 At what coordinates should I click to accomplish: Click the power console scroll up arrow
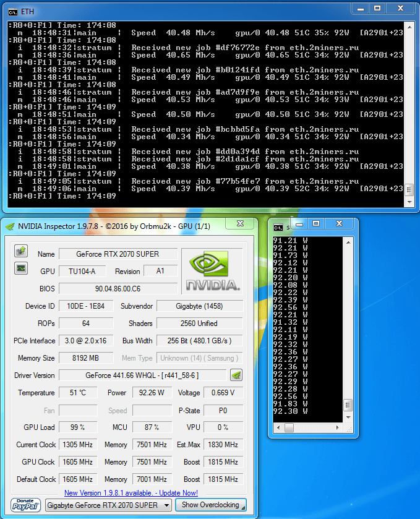tap(348, 241)
